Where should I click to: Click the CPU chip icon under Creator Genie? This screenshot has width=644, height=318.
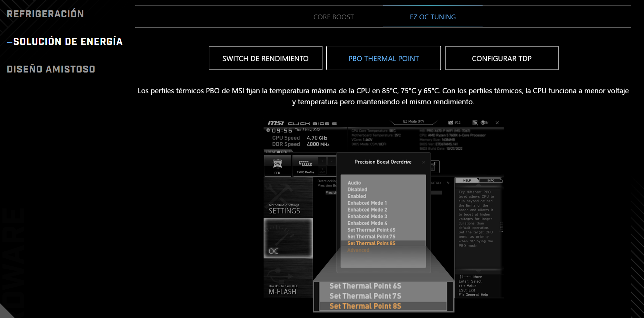tap(277, 164)
